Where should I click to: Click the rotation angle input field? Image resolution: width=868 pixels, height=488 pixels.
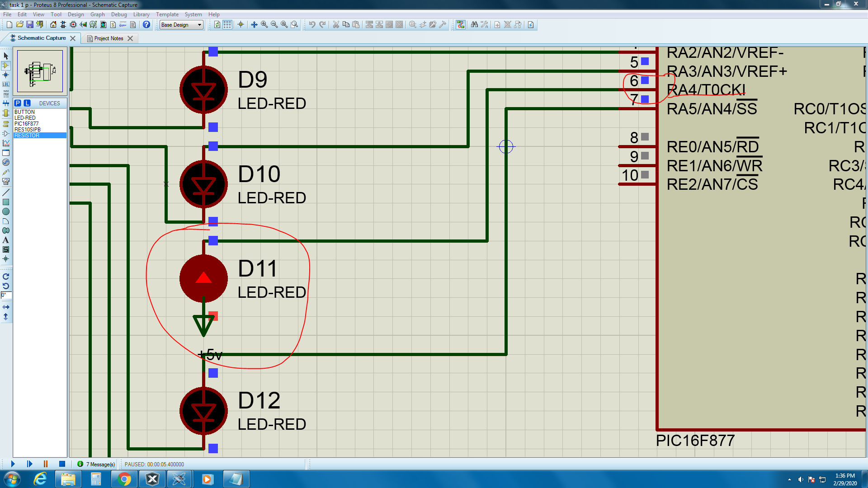pyautogui.click(x=6, y=295)
